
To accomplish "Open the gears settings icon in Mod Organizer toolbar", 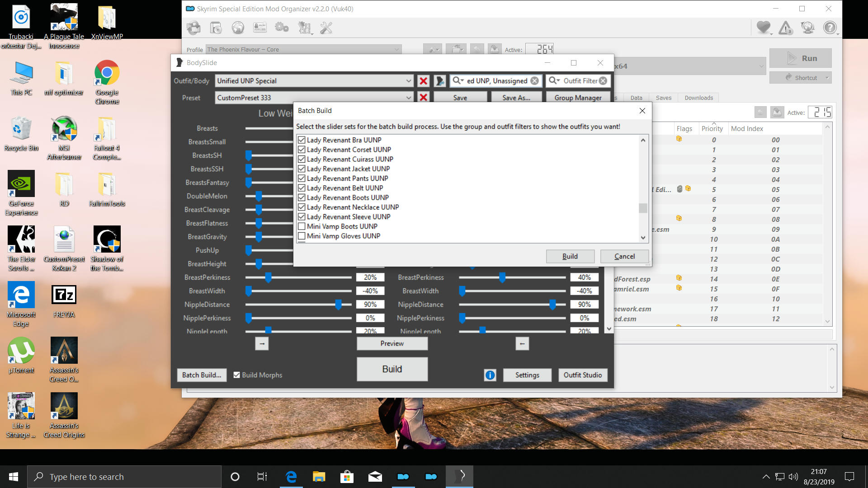I will click(282, 28).
